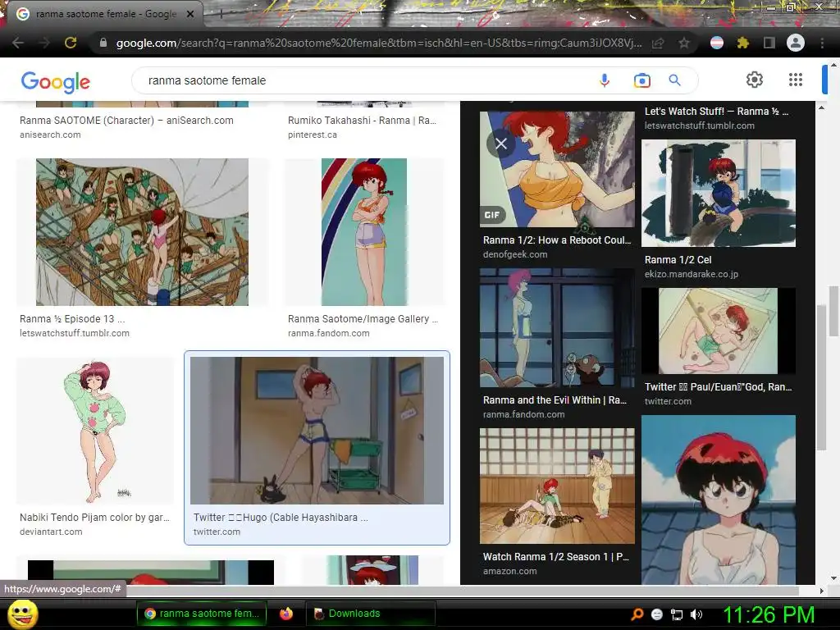Open Nabiki Tendo Pijam deviantart thumbnail
The height and width of the screenshot is (630, 840).
pyautogui.click(x=95, y=431)
